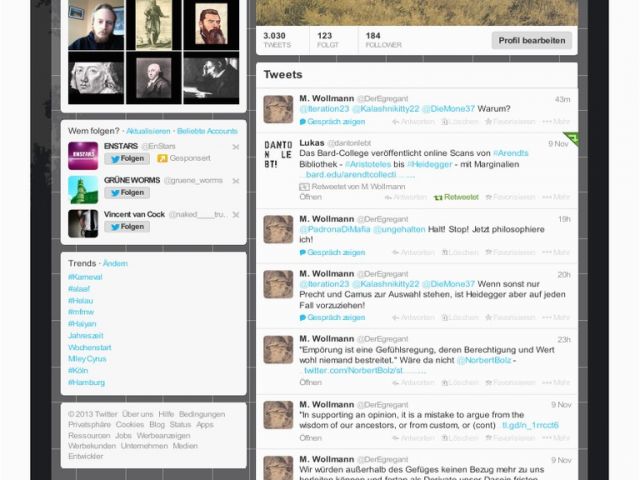The image size is (640, 480).
Task: Open the #Karneval trend
Action: click(x=85, y=277)
